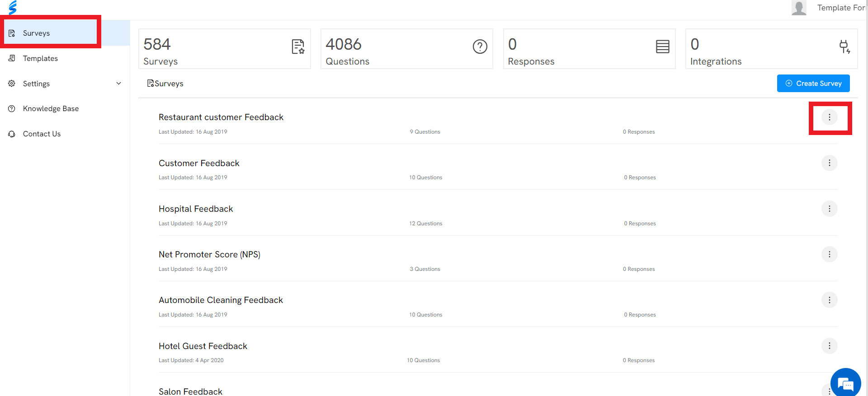Open Automobile Cleaning Feedback three-dot menu

(x=830, y=300)
